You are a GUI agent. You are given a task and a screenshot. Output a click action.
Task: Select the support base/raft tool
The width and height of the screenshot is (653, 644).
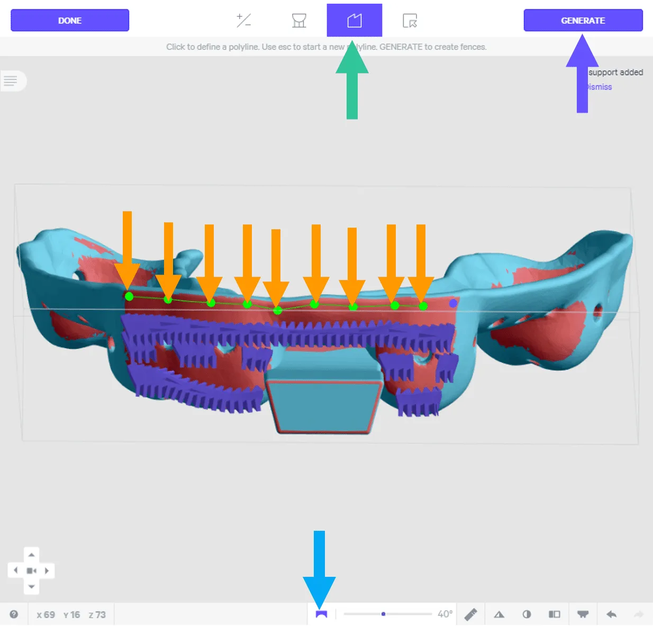(299, 21)
